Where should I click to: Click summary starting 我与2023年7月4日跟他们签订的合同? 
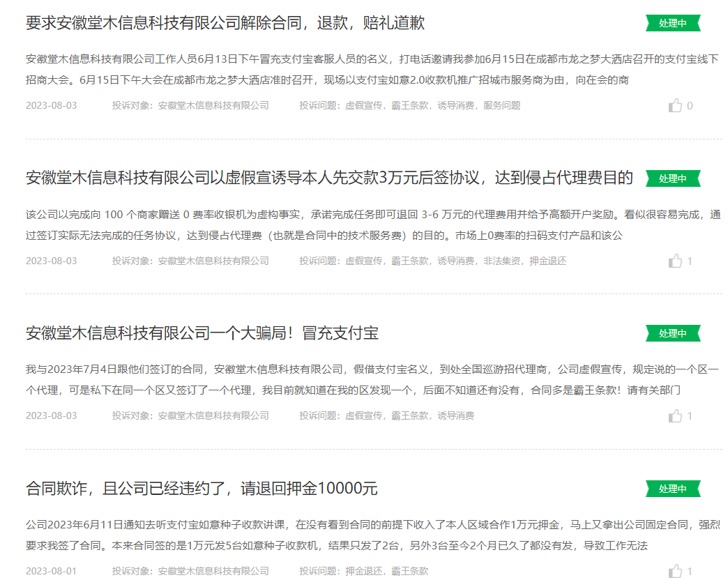(x=372, y=379)
